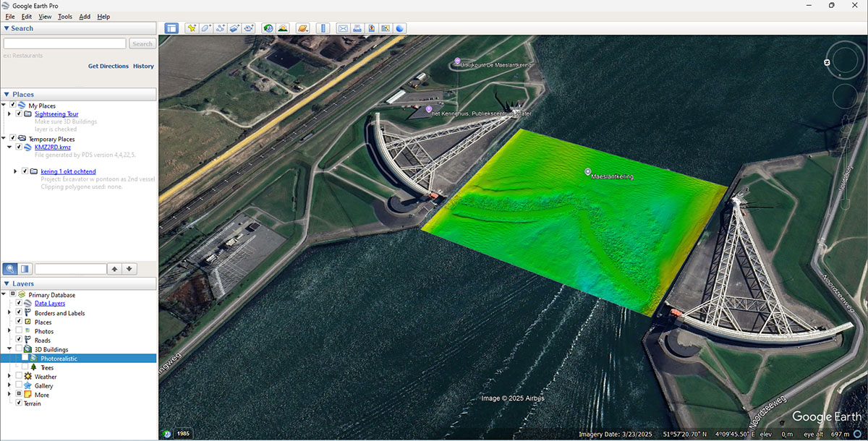
Task: Click the Add Placemark pushpin icon
Action: tap(192, 28)
